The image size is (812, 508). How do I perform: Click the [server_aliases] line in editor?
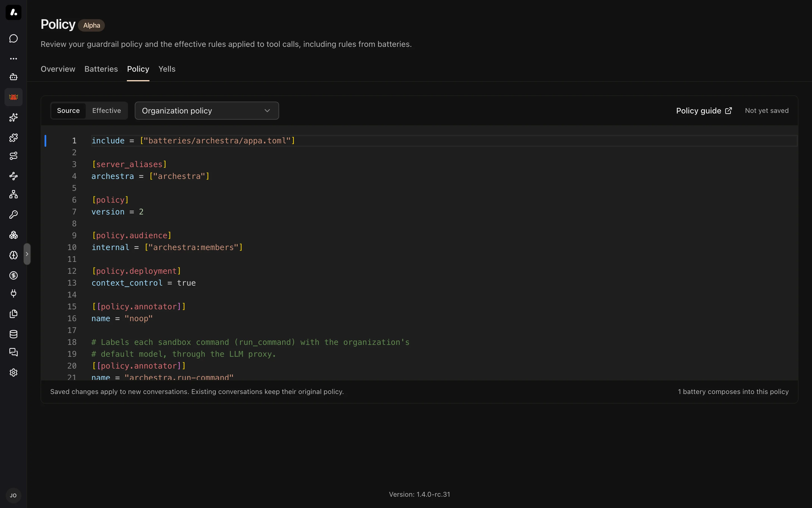(x=129, y=164)
